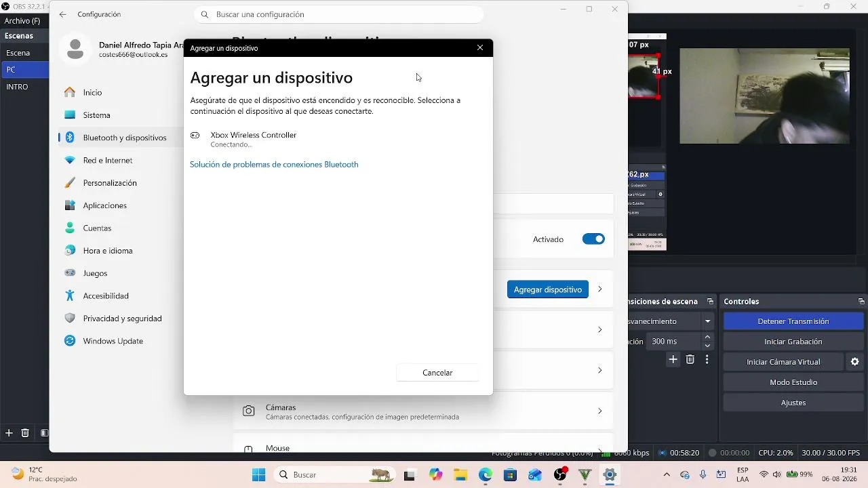Click the webcam preview in OBS
Viewport: 868px width, 488px height.
[x=764, y=96]
